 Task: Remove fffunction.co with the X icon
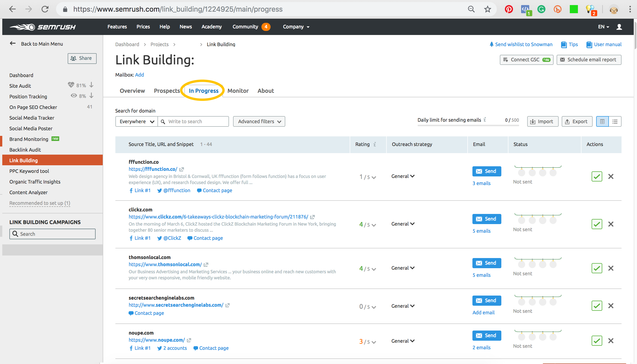[x=611, y=176]
